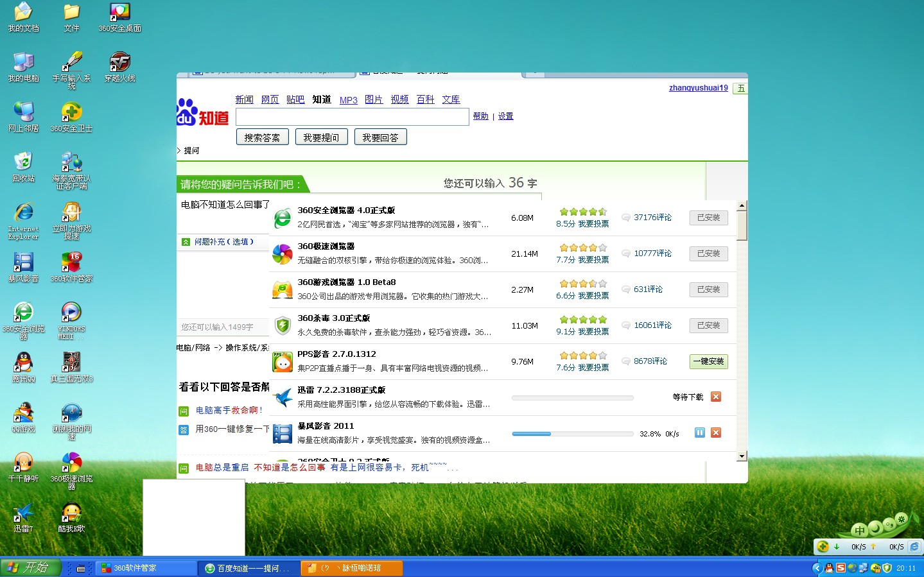The height and width of the screenshot is (577, 924).
Task: Click the 我要提问 button
Action: coord(321,137)
